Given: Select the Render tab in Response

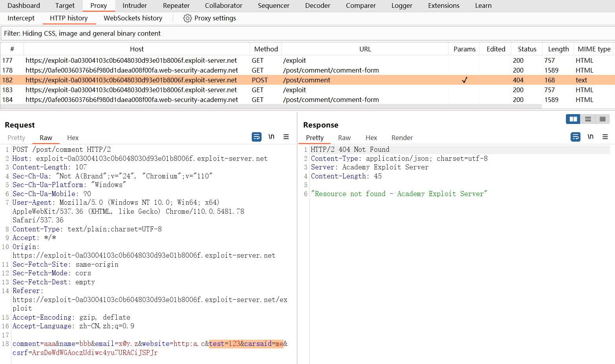Looking at the screenshot, I should (x=402, y=138).
